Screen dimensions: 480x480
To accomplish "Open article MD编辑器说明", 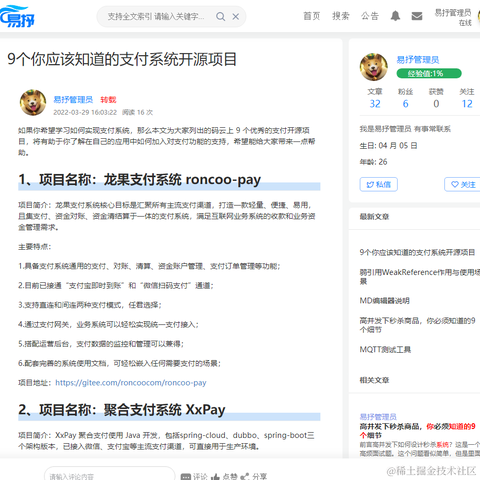I will (x=384, y=301).
